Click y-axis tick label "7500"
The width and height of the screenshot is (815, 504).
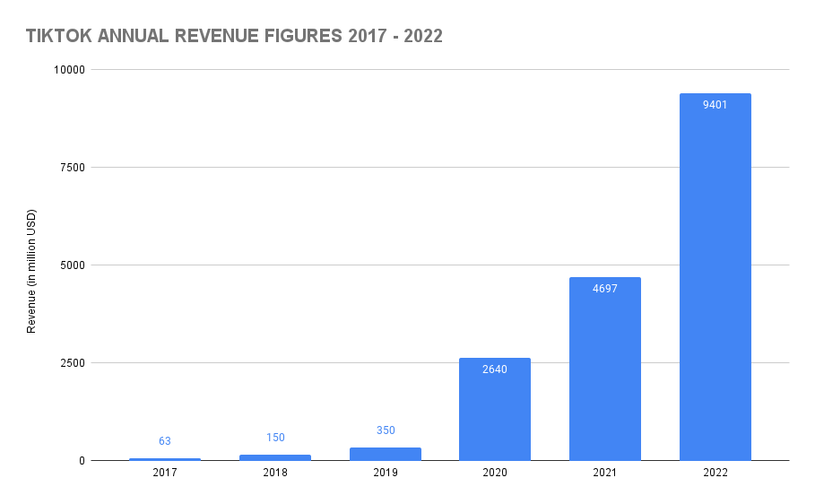pyautogui.click(x=73, y=168)
